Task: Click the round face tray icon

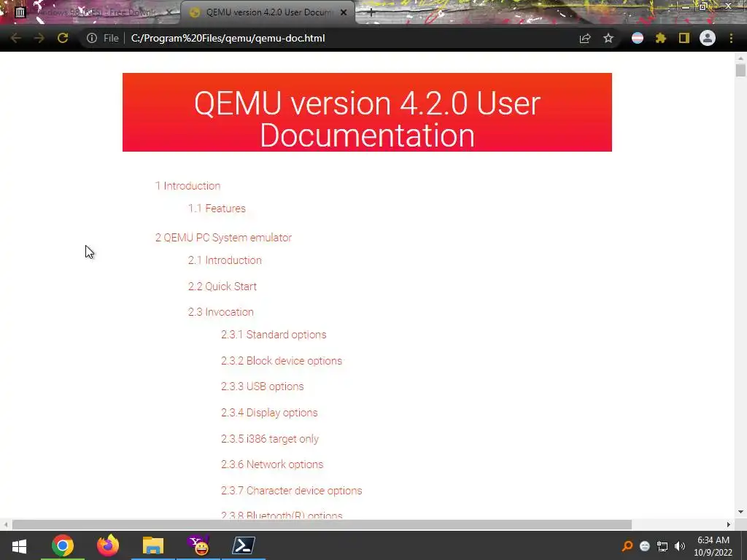Action: pyautogui.click(x=645, y=545)
